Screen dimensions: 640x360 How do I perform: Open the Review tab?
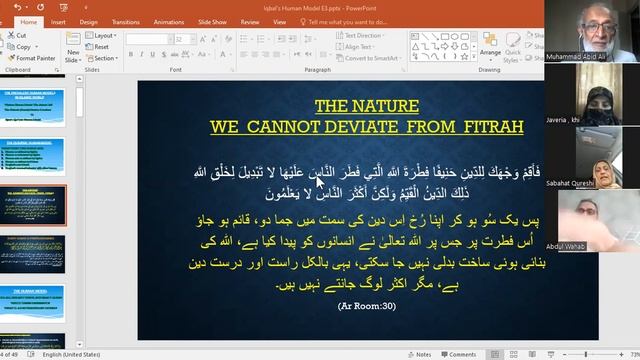pyautogui.click(x=250, y=22)
